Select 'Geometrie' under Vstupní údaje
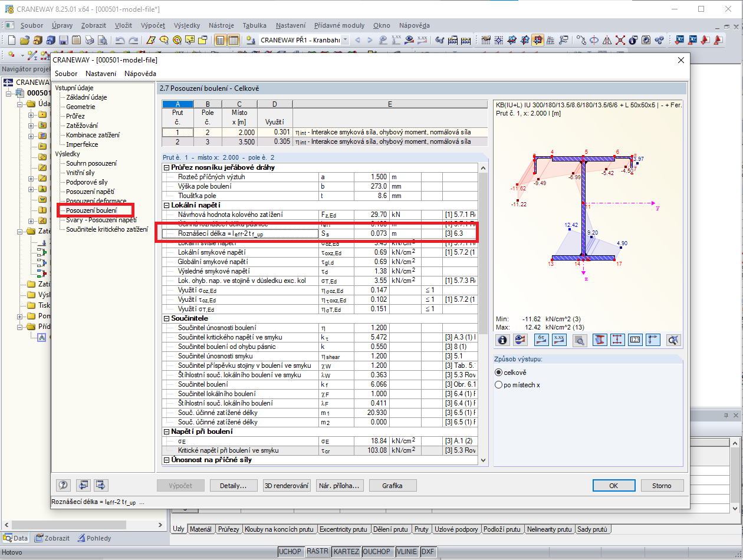The height and width of the screenshot is (560, 743). coord(80,107)
